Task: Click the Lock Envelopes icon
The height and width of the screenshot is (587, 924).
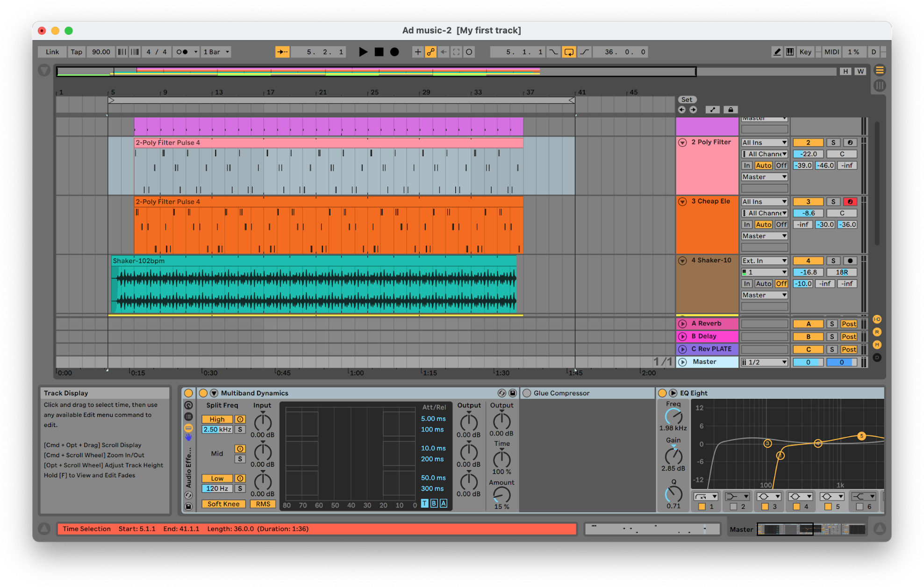Action: 731,109
